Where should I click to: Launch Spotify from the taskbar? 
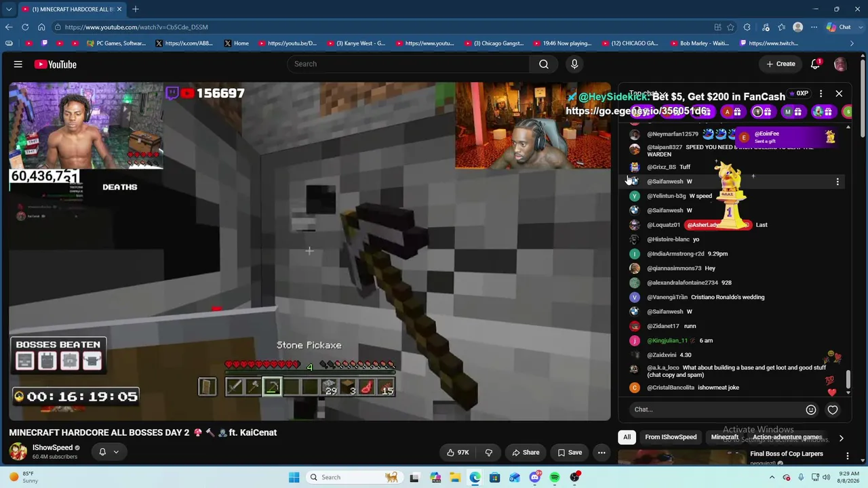click(x=555, y=477)
